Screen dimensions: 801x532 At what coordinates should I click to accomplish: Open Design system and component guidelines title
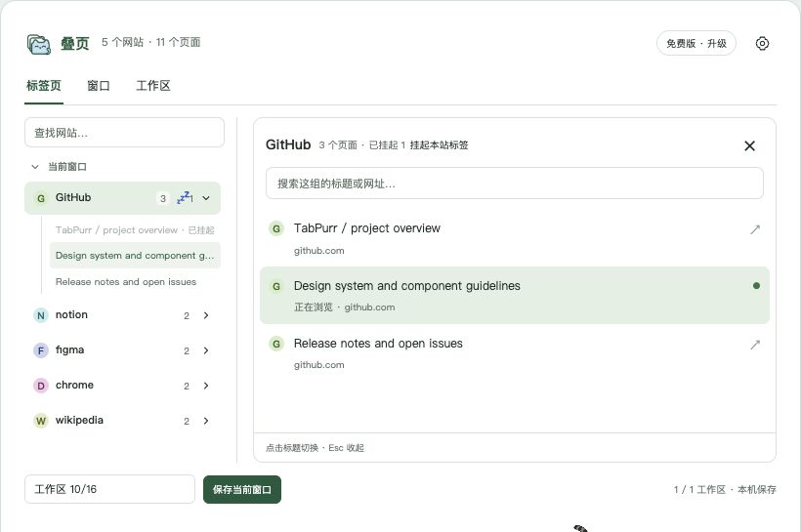tap(406, 286)
